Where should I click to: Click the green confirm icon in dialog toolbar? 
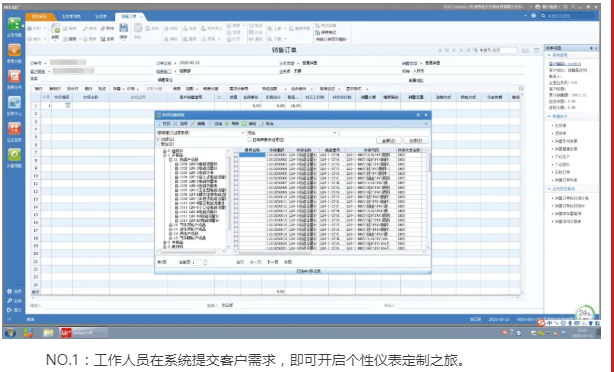pyautogui.click(x=244, y=124)
